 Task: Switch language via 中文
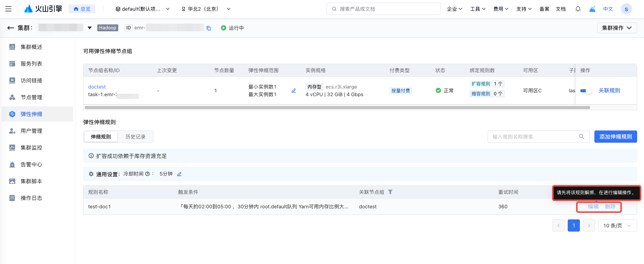point(608,9)
